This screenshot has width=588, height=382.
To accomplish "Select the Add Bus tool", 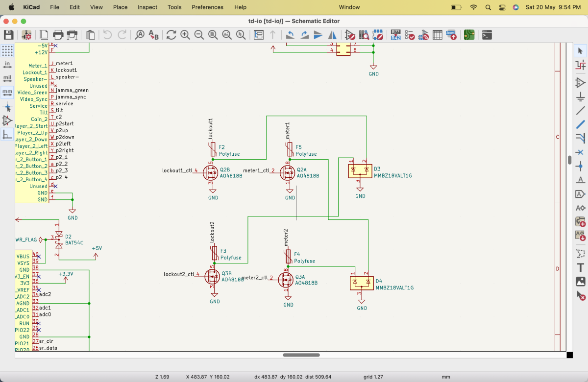I will 581,124.
